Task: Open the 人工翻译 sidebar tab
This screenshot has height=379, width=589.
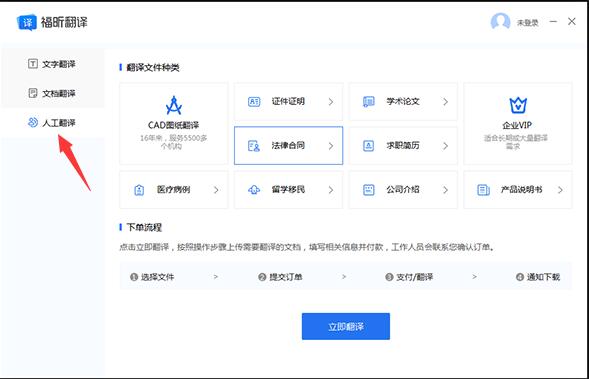Action: (x=52, y=122)
